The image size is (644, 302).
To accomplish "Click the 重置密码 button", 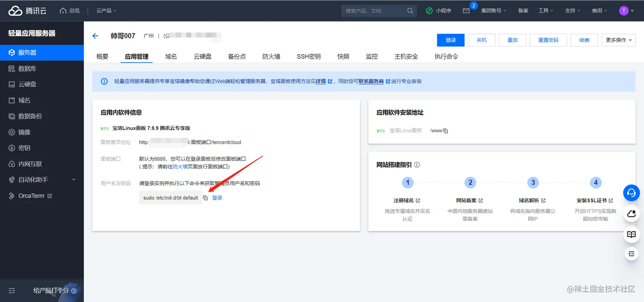I will pyautogui.click(x=548, y=40).
